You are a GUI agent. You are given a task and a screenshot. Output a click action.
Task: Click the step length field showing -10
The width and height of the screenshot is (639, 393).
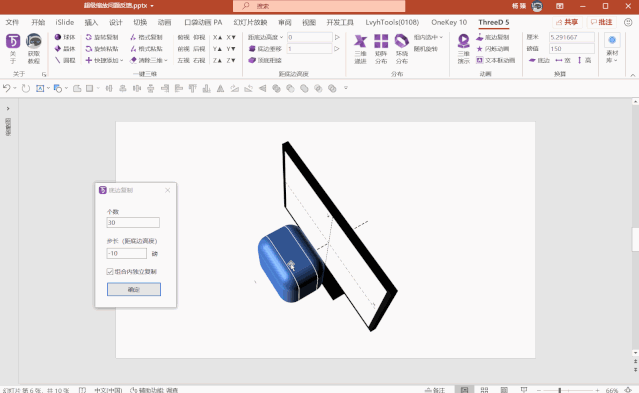tap(126, 254)
